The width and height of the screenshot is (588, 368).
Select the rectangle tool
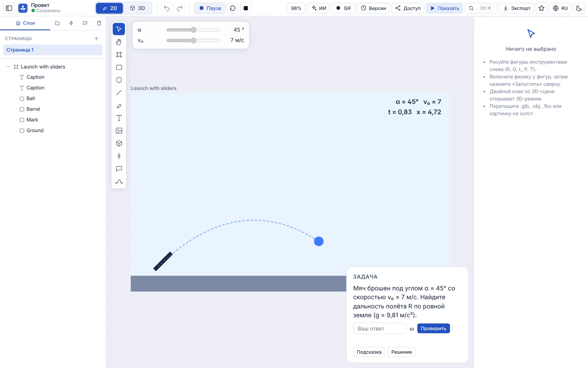119,67
